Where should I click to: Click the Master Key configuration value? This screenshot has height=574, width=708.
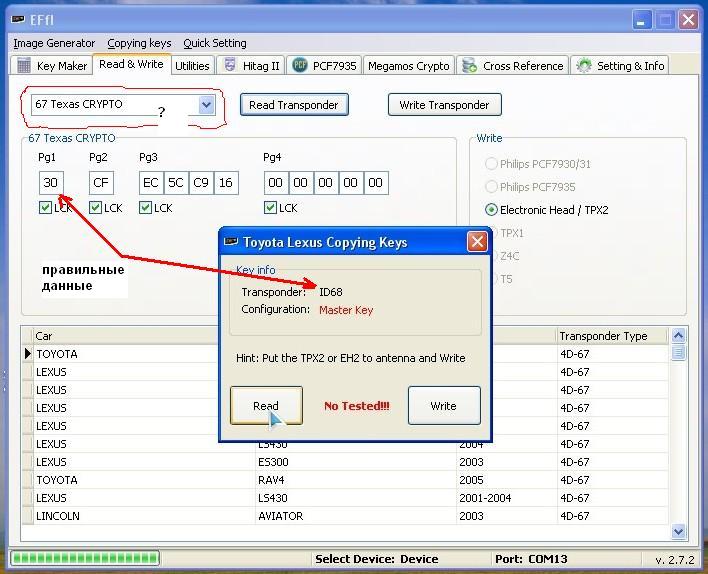click(x=346, y=310)
